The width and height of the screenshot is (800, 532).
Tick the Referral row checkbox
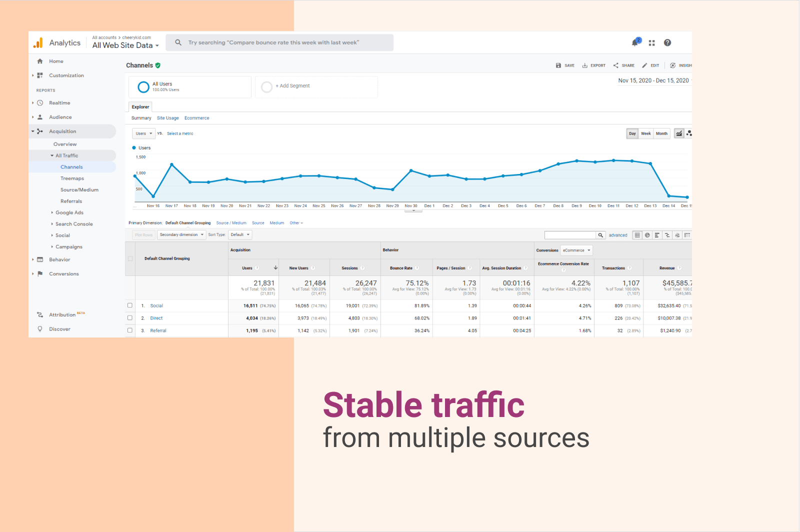tap(130, 330)
